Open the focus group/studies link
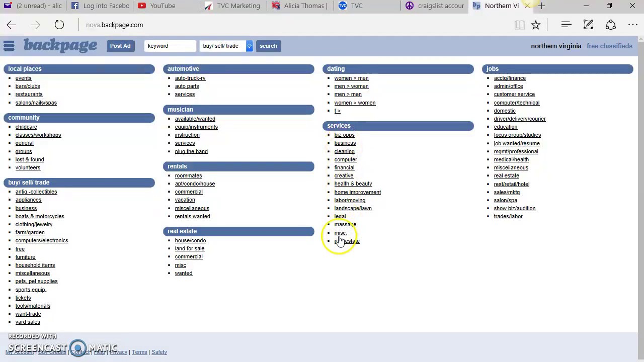This screenshot has height=362, width=644. tap(517, 135)
